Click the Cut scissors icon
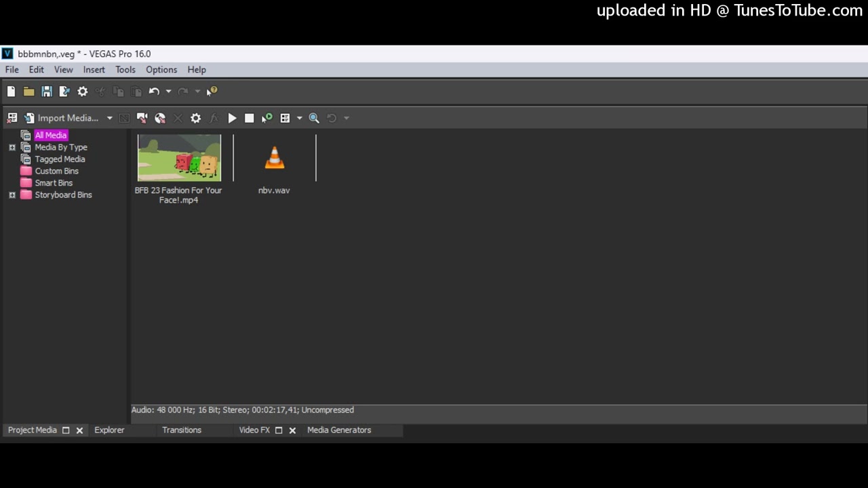This screenshot has height=488, width=868. (100, 91)
